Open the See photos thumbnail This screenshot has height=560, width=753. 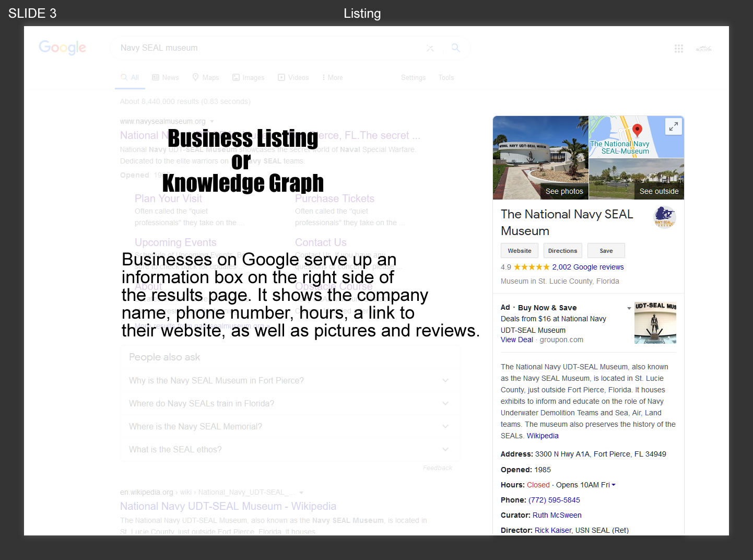click(x=540, y=158)
